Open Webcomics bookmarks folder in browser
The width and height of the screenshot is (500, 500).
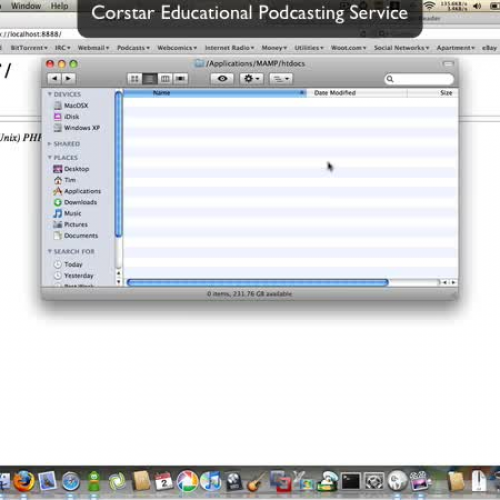click(177, 48)
